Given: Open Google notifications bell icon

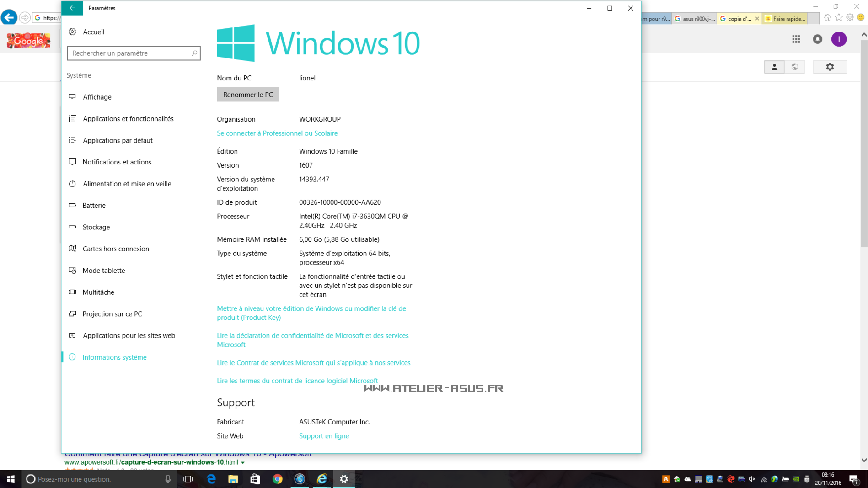Looking at the screenshot, I should (817, 39).
